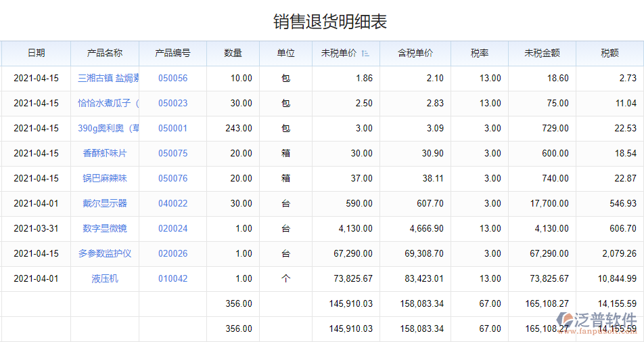Open product link 三湘古镇 盐焗素
The height and width of the screenshot is (342, 644).
(x=108, y=79)
